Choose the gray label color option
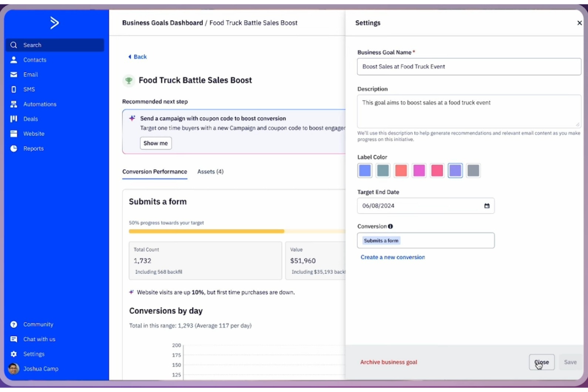Screen dimensions: 588x392 (473, 170)
